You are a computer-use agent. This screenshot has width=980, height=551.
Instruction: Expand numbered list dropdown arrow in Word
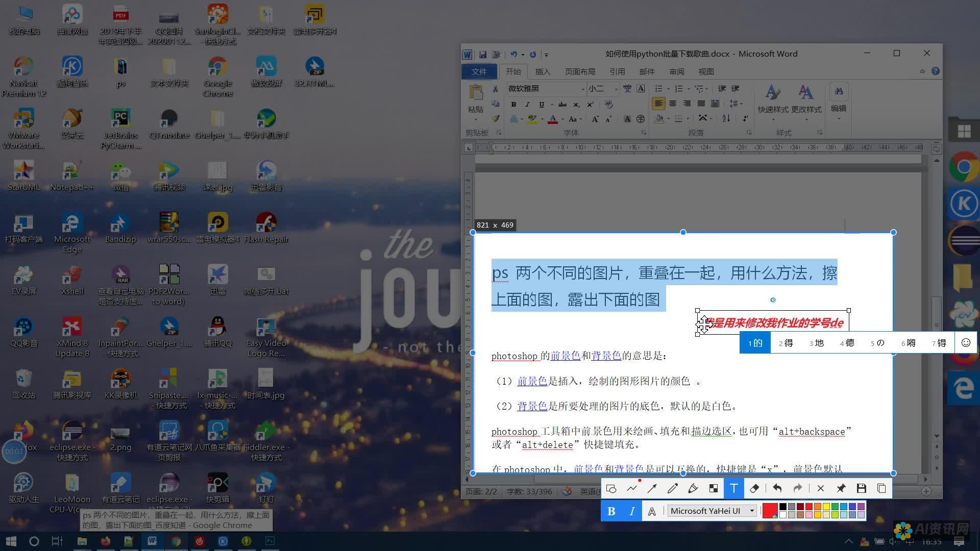point(688,89)
